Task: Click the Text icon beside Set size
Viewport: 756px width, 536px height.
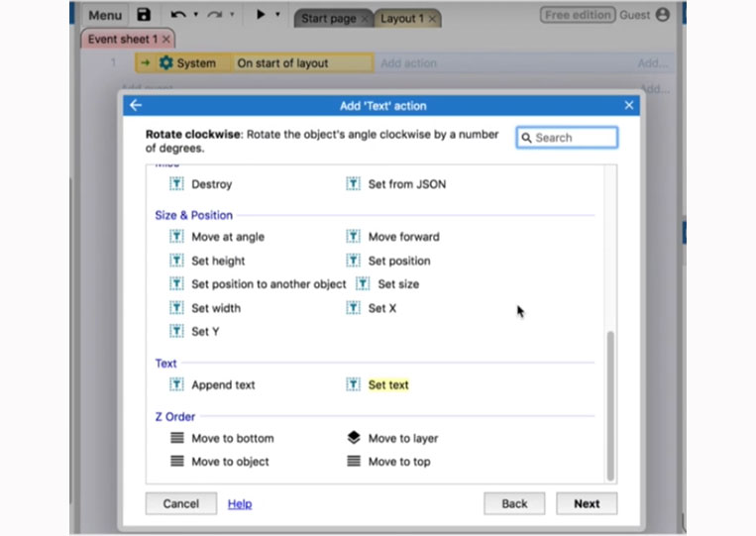Action: [363, 283]
